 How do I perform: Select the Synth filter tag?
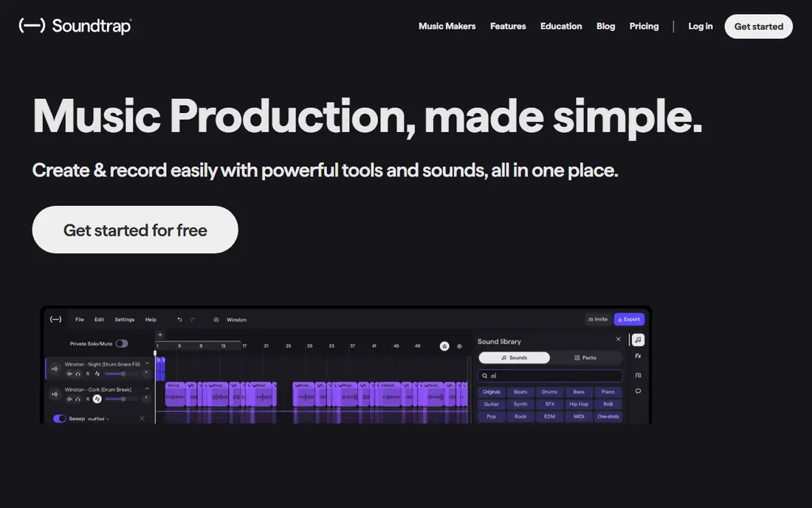click(x=520, y=405)
